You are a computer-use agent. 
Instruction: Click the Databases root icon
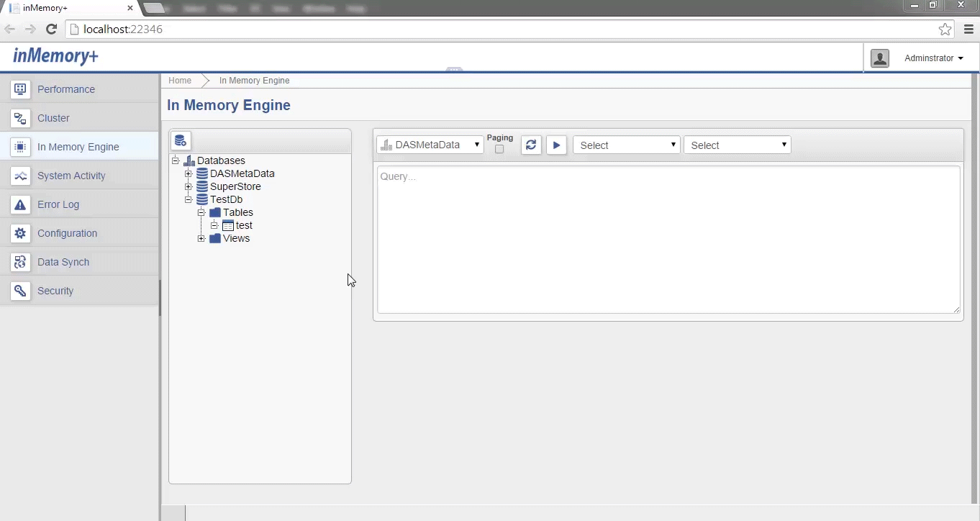[189, 160]
